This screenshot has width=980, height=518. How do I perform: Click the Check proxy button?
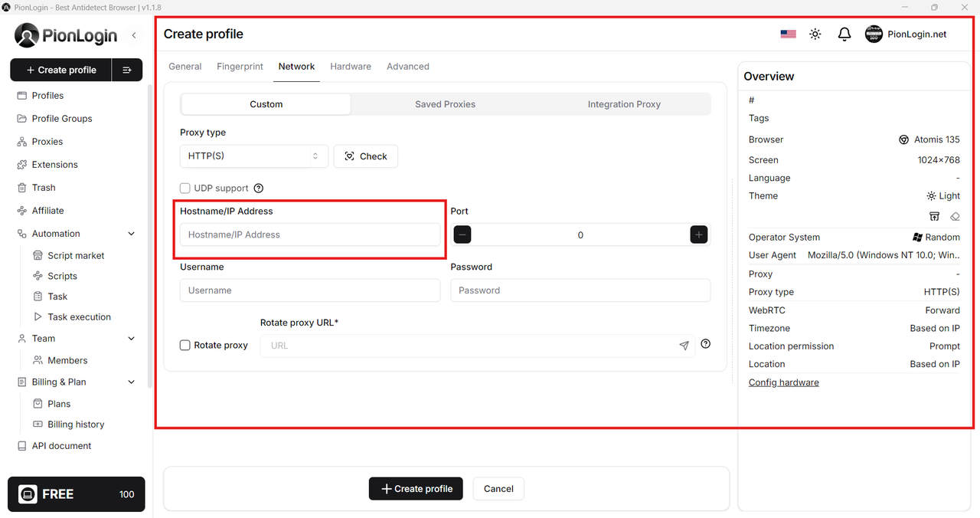[x=366, y=156]
